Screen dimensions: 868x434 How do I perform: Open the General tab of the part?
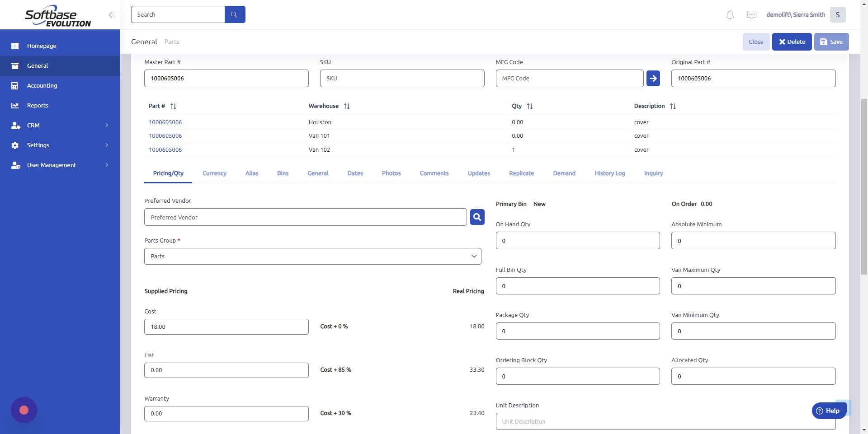coord(318,173)
